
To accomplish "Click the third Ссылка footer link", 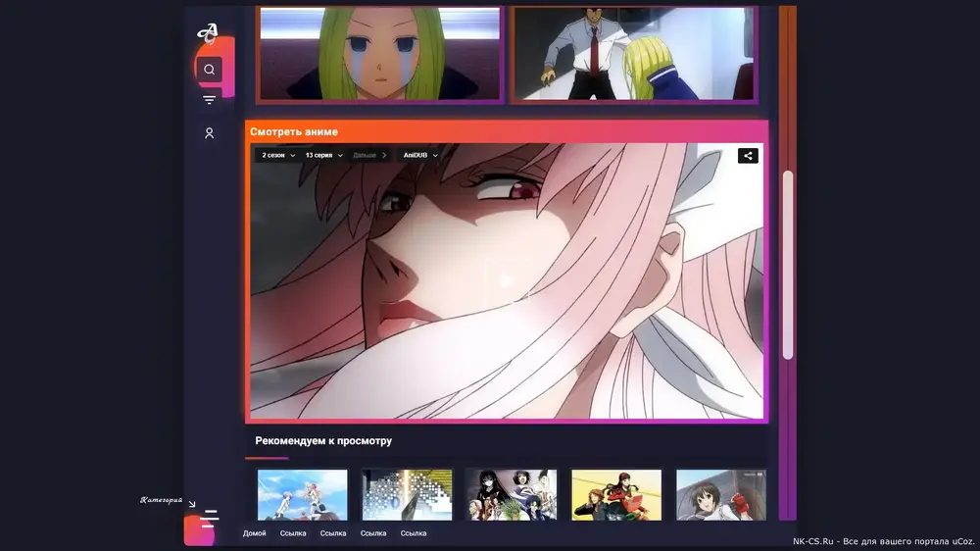I will (373, 533).
